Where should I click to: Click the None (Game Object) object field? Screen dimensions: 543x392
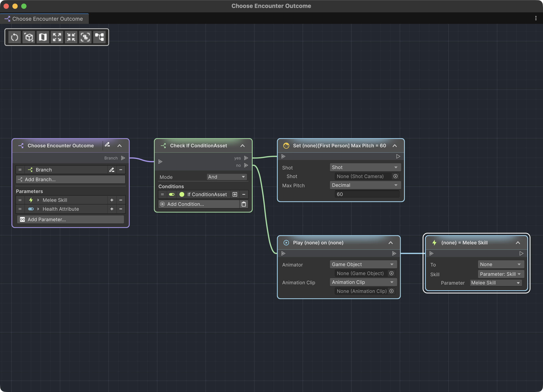point(365,273)
